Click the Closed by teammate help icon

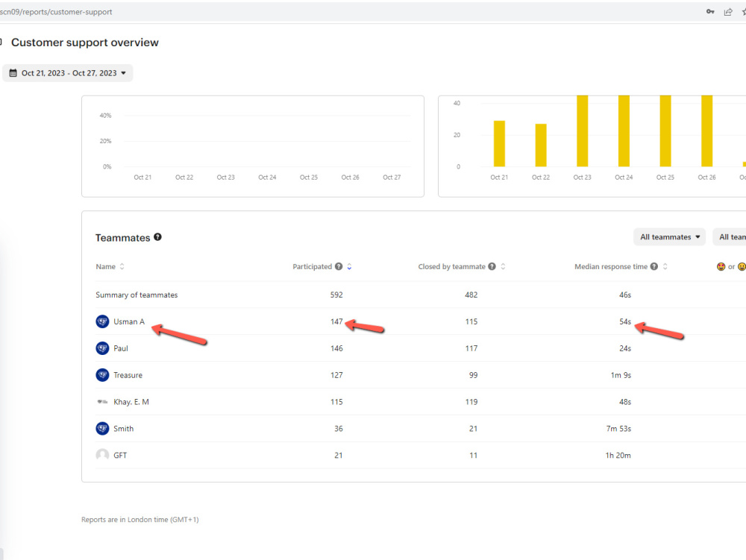(492, 266)
